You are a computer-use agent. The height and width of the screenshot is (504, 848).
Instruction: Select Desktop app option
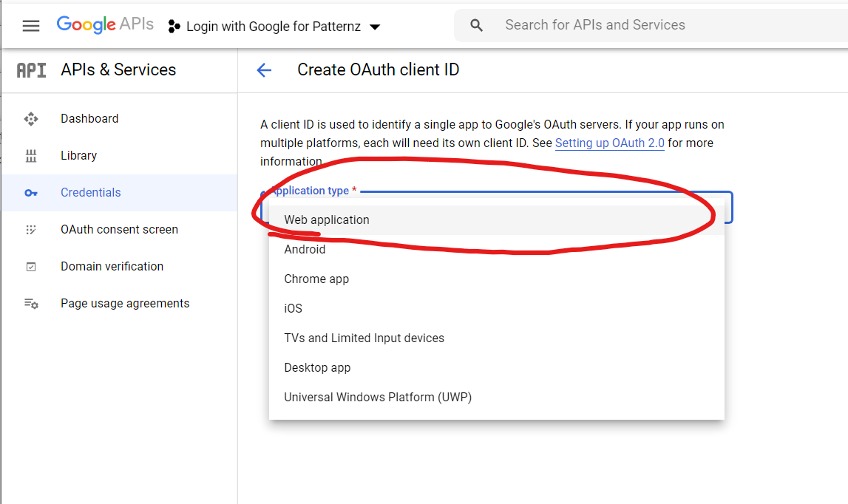[317, 368]
